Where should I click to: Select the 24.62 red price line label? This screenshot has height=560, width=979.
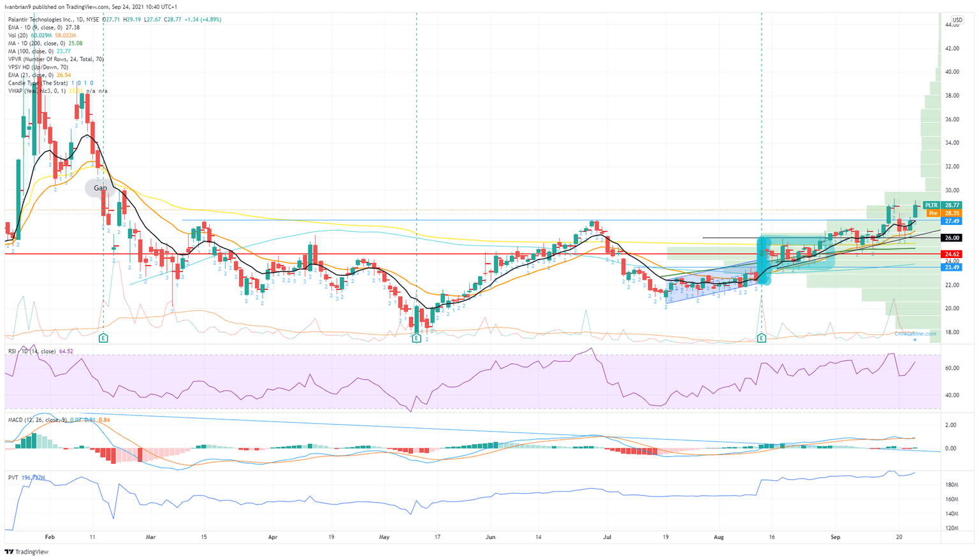pyautogui.click(x=952, y=254)
